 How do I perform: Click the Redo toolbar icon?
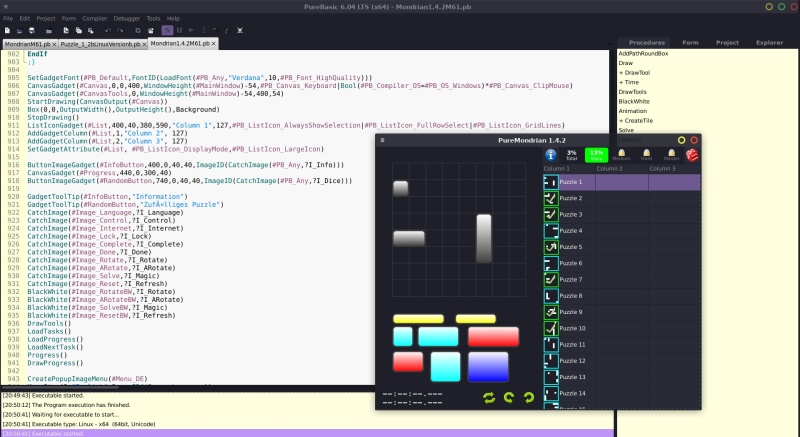[x=120, y=31]
